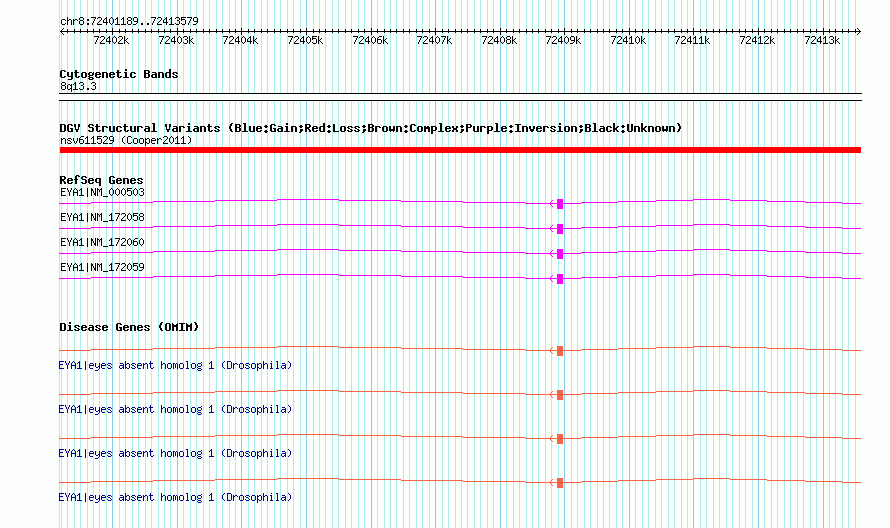Click the chr8:72401189..72413579 region label
Image resolution: width=890 pixels, height=528 pixels.
pos(129,21)
